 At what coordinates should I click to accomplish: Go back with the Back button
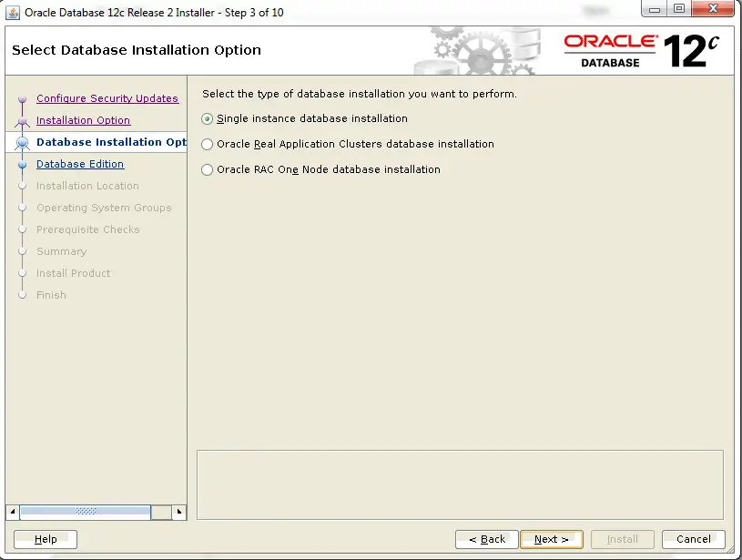[x=487, y=539]
